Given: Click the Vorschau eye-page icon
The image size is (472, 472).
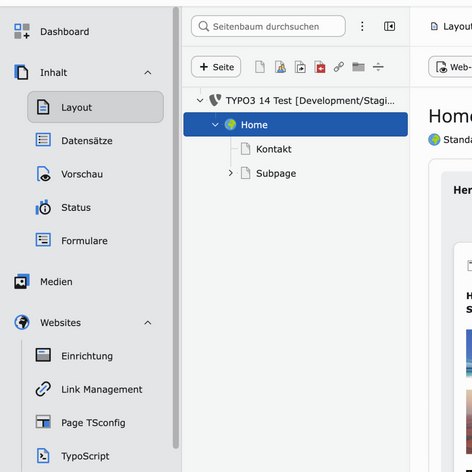Looking at the screenshot, I should point(44,174).
